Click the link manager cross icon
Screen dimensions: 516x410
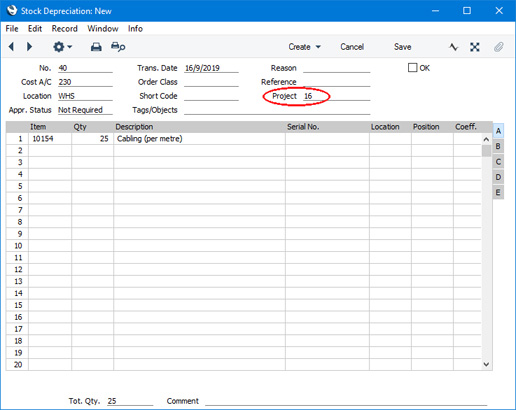pyautogui.click(x=475, y=47)
